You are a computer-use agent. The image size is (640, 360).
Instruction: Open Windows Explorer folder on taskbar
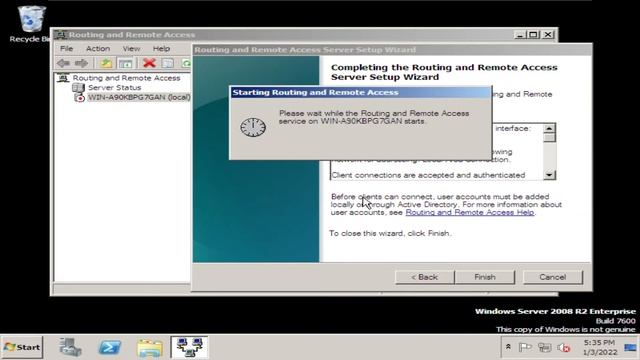[150, 348]
